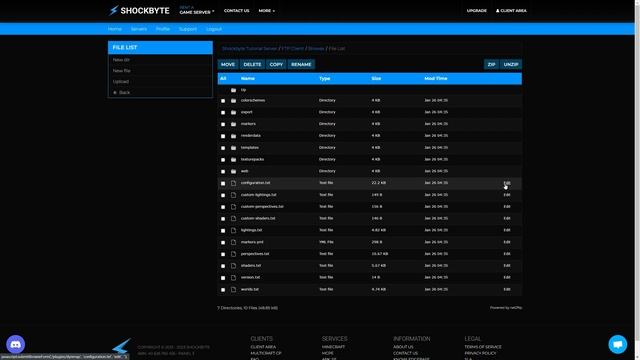Click the markers.yml file icon
Viewport: 640px width, 360px height.
click(233, 242)
